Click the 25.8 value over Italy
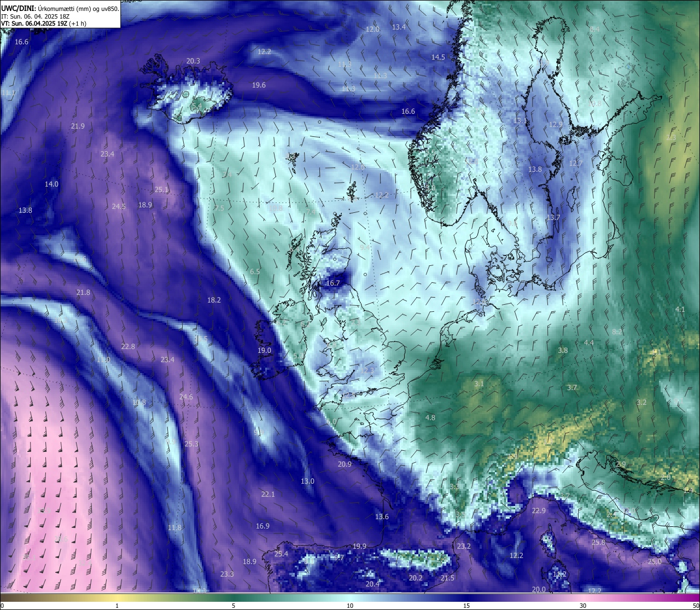Screen dimensions: 700x610 [x=598, y=543]
